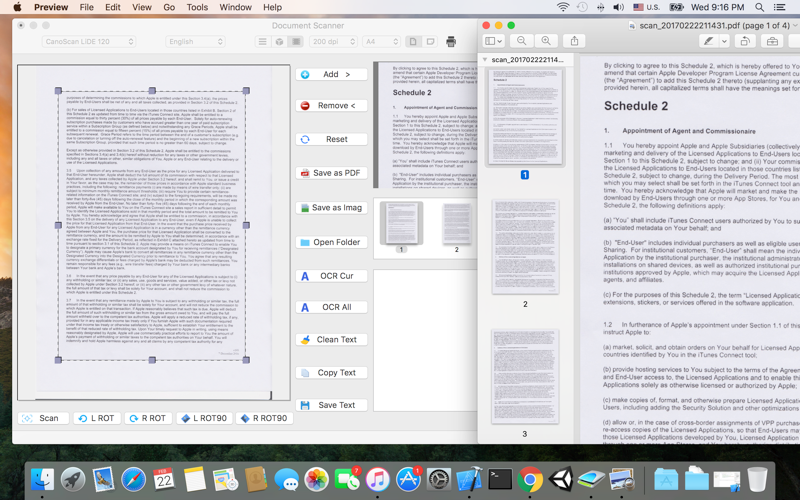
Task: Click the printer icon in Document Scanner toolbar
Action: pos(451,41)
